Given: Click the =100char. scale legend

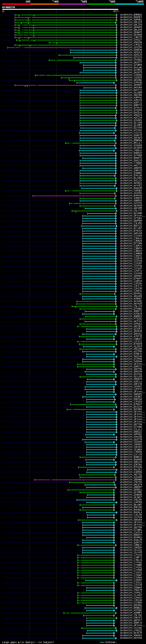Looking at the screenshot, I should tap(109, 642).
